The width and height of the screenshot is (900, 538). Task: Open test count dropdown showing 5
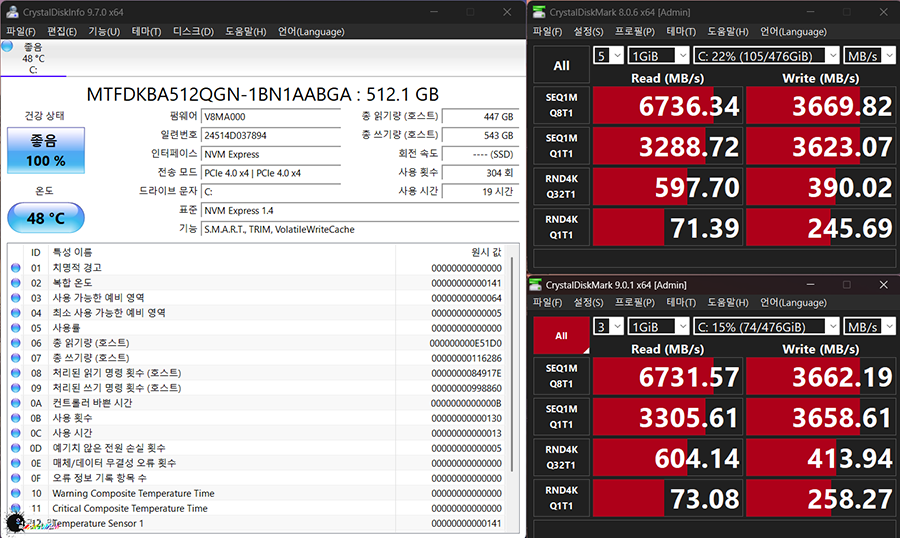[608, 56]
